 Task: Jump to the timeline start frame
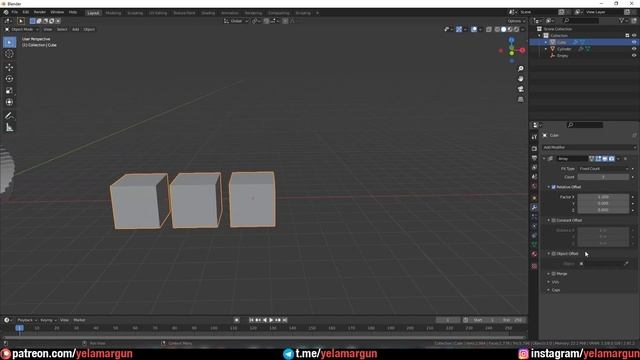(251, 320)
